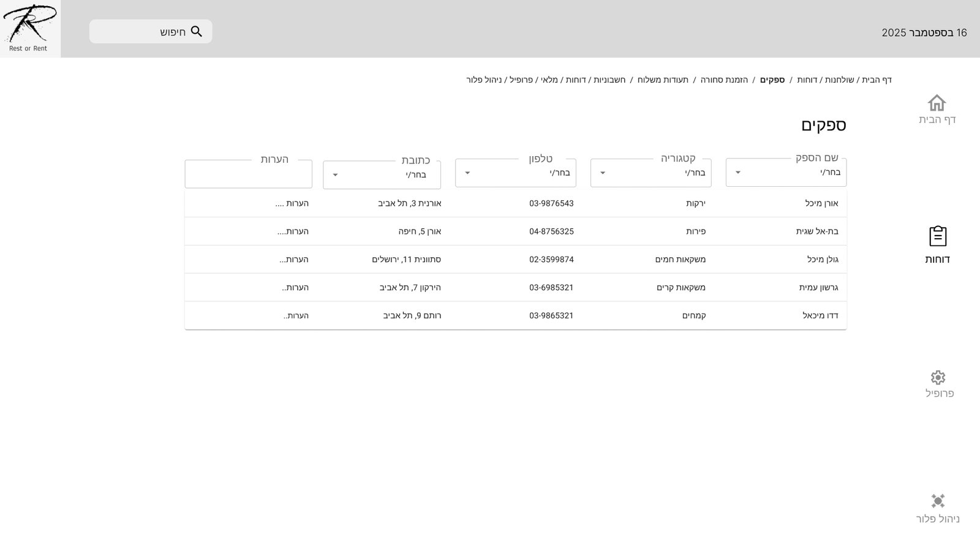Image resolution: width=980 pixels, height=551 pixels.
Task: Open the reports clipboard icon
Action: pyautogui.click(x=937, y=236)
